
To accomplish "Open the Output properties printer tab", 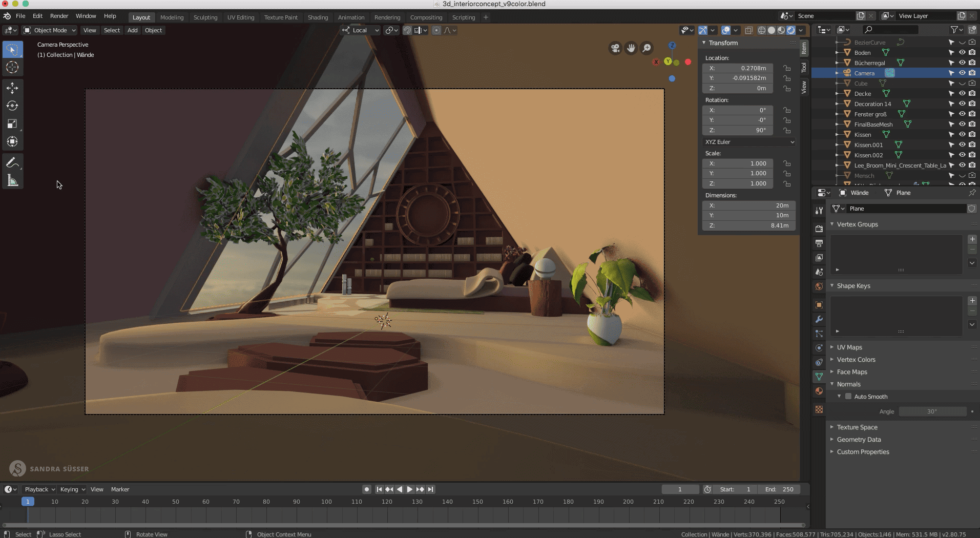I will coord(819,243).
